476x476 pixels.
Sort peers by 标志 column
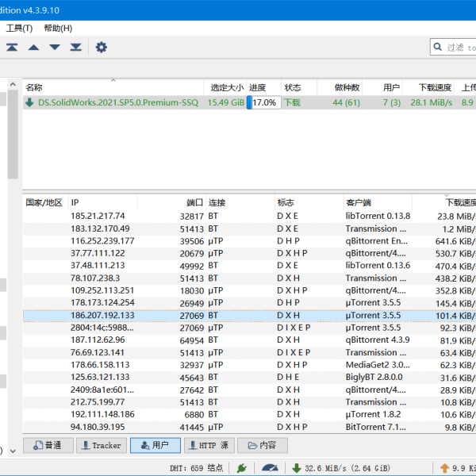[309, 202]
